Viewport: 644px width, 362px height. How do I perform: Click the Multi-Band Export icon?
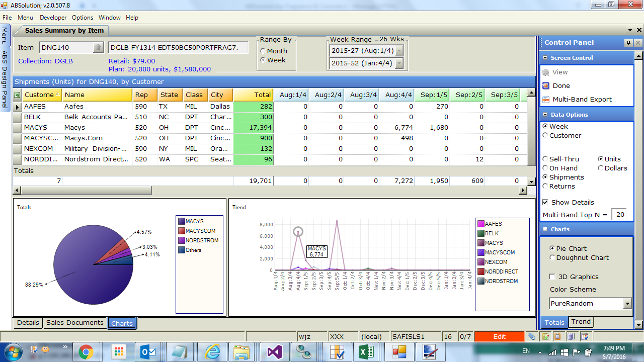546,99
